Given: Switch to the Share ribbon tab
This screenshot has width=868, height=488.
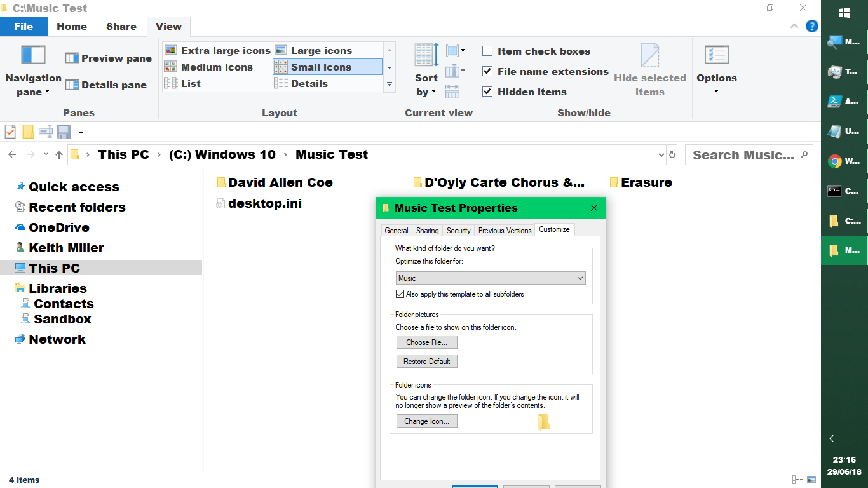Looking at the screenshot, I should pos(121,27).
